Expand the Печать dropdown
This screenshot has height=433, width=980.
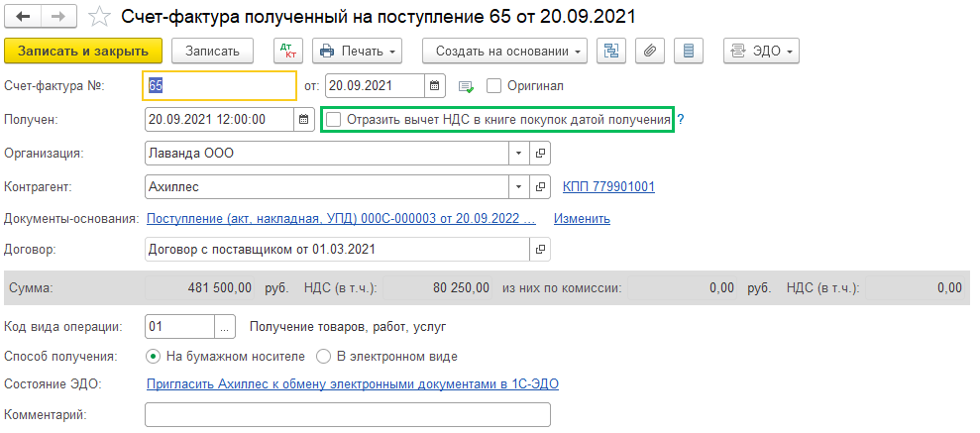pyautogui.click(x=357, y=52)
